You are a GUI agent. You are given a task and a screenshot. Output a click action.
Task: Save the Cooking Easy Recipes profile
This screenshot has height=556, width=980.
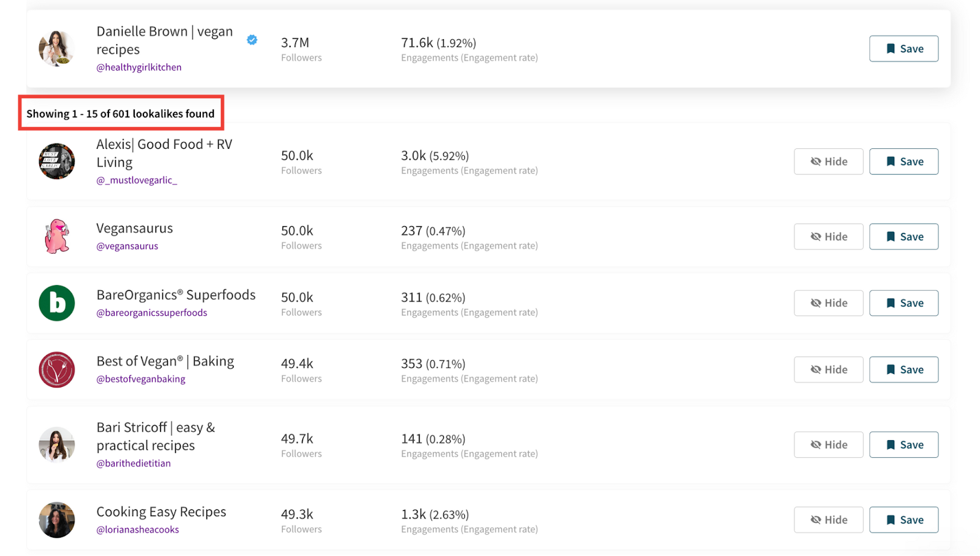click(903, 520)
